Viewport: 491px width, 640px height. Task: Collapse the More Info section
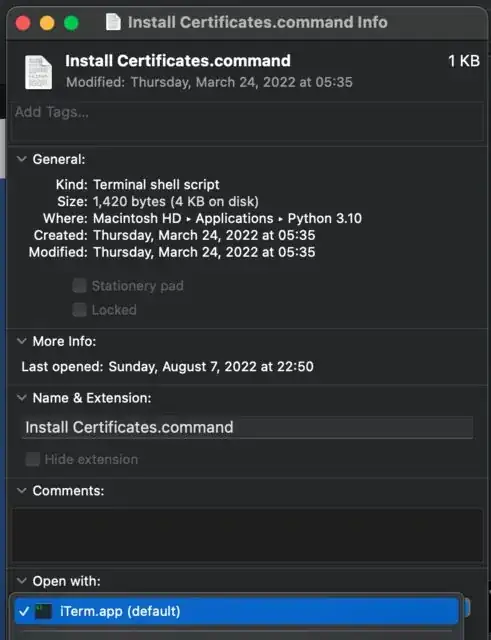coord(22,341)
